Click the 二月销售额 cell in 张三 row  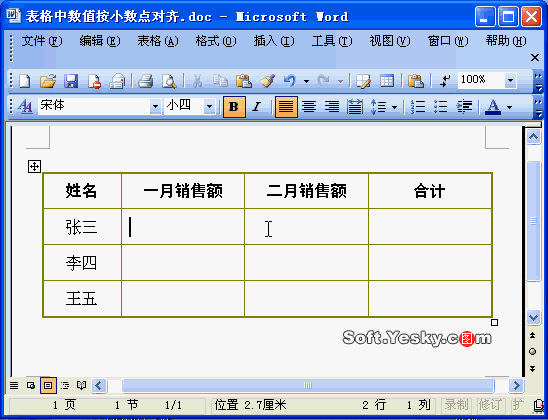307,226
